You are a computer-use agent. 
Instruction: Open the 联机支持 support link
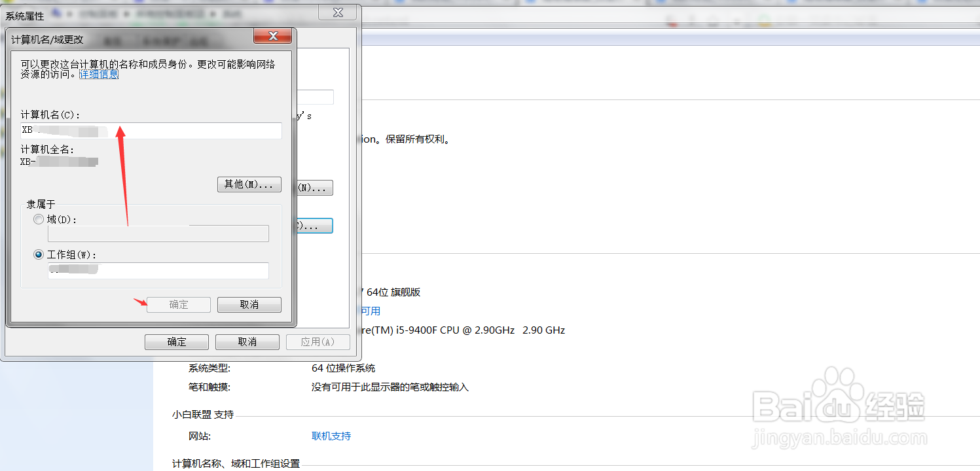point(331,436)
